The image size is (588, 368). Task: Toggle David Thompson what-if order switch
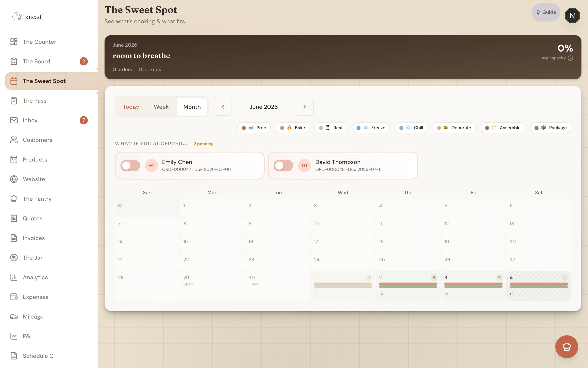click(283, 166)
